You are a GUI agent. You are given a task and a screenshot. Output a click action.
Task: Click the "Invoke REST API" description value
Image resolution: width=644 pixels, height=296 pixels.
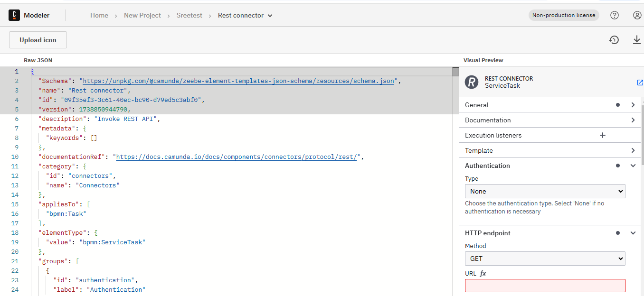tap(125, 119)
